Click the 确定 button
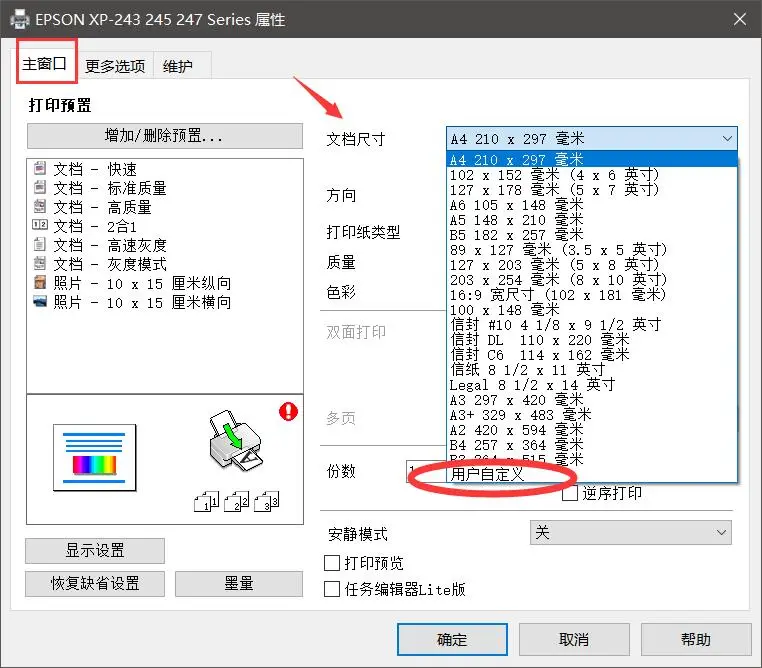762x668 pixels. click(452, 639)
